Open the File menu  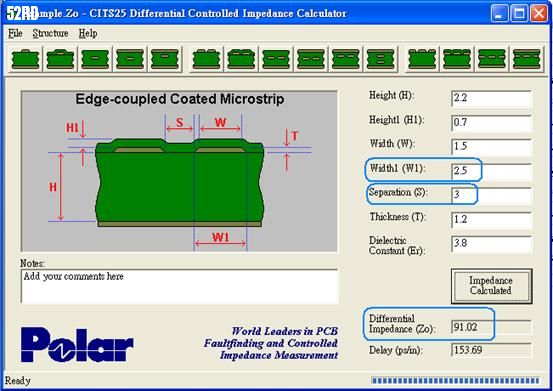point(15,33)
